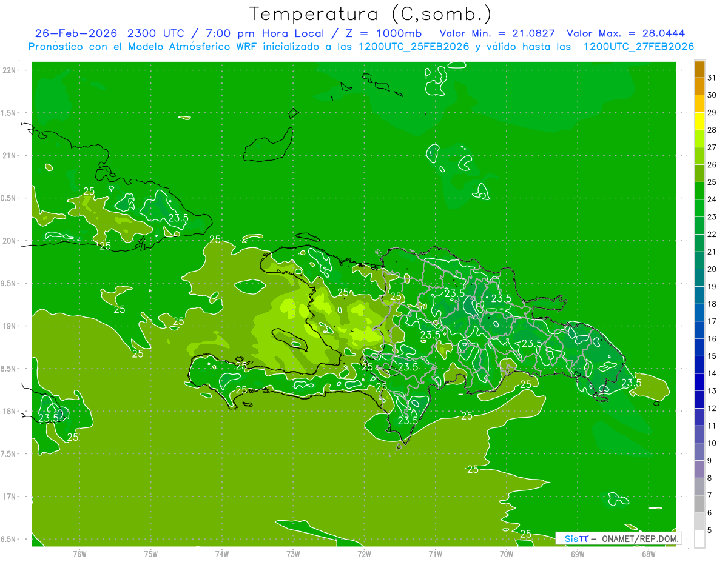The height and width of the screenshot is (562, 728).
Task: Pick the blue swatch between 16 and 17
Action: (x=699, y=330)
